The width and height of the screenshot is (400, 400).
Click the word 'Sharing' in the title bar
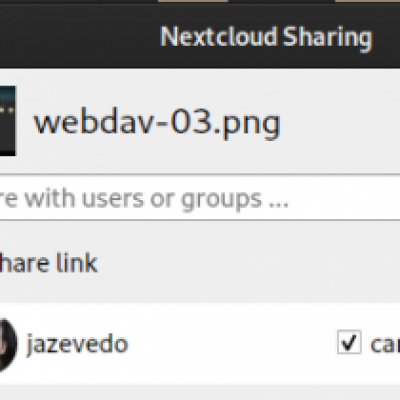(328, 38)
